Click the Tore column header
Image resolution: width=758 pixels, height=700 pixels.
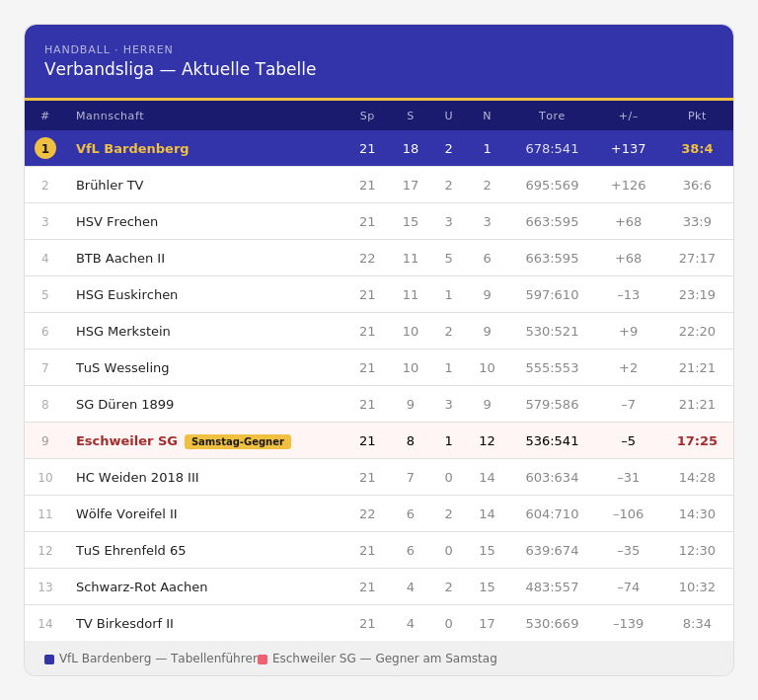(x=552, y=116)
